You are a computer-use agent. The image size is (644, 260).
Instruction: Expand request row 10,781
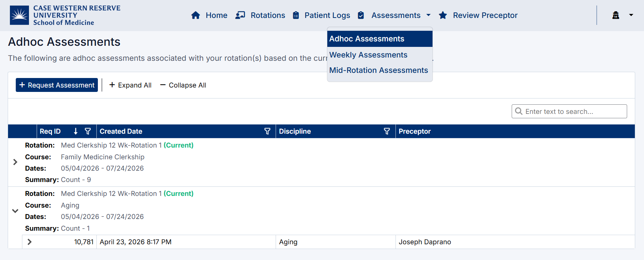coord(30,242)
